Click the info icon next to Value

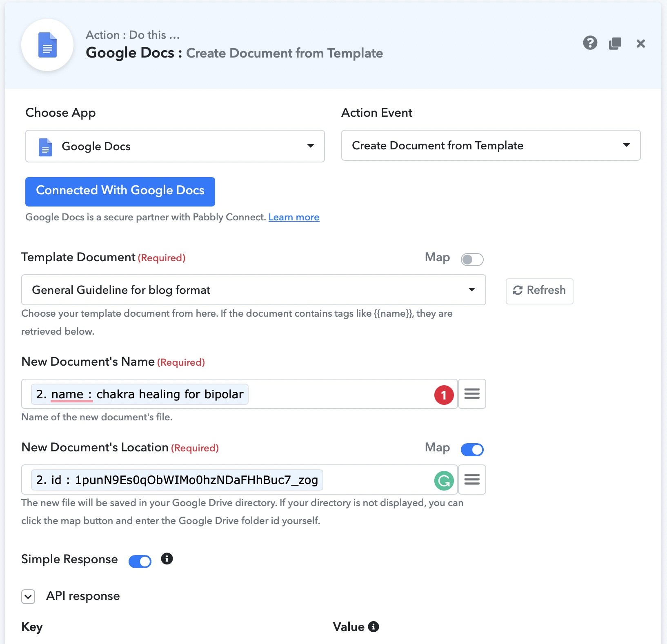(x=374, y=626)
